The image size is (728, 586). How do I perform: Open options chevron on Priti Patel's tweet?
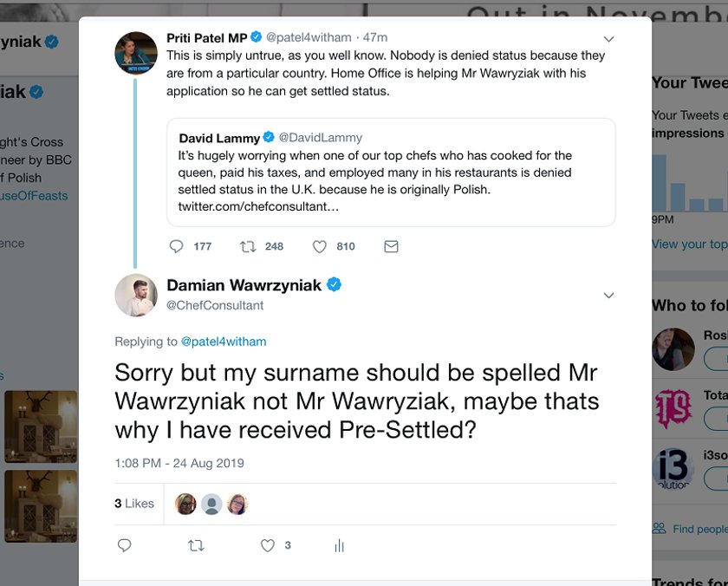(608, 39)
